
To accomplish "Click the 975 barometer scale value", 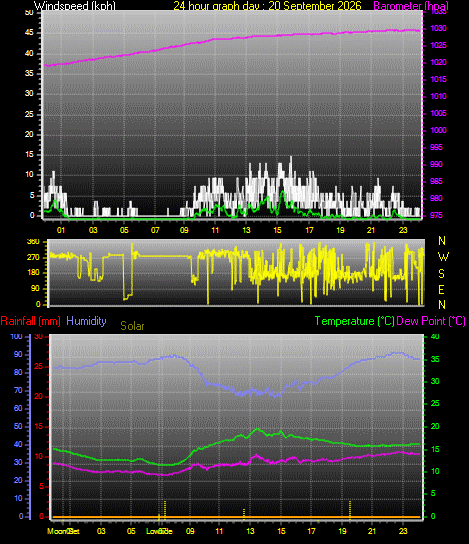I will point(436,215).
